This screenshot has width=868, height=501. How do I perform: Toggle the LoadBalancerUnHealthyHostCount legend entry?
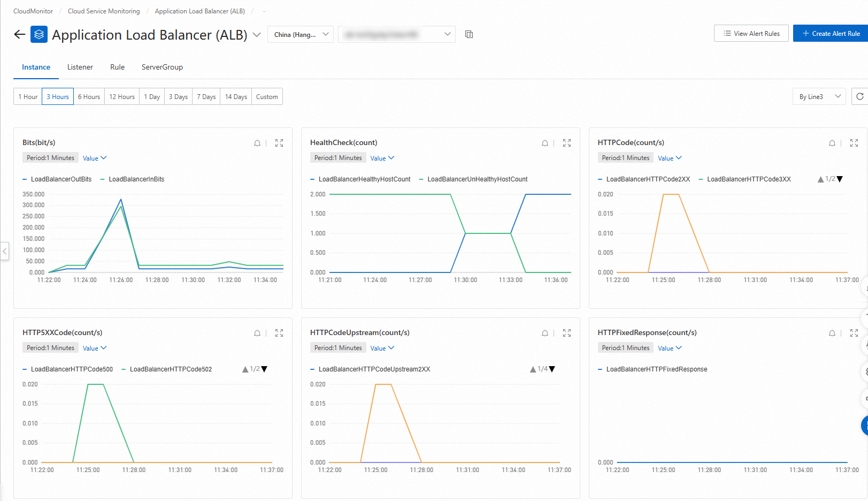(x=475, y=179)
